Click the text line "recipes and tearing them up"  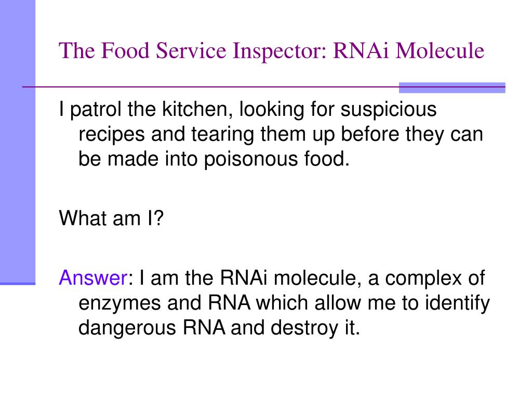tap(281, 135)
